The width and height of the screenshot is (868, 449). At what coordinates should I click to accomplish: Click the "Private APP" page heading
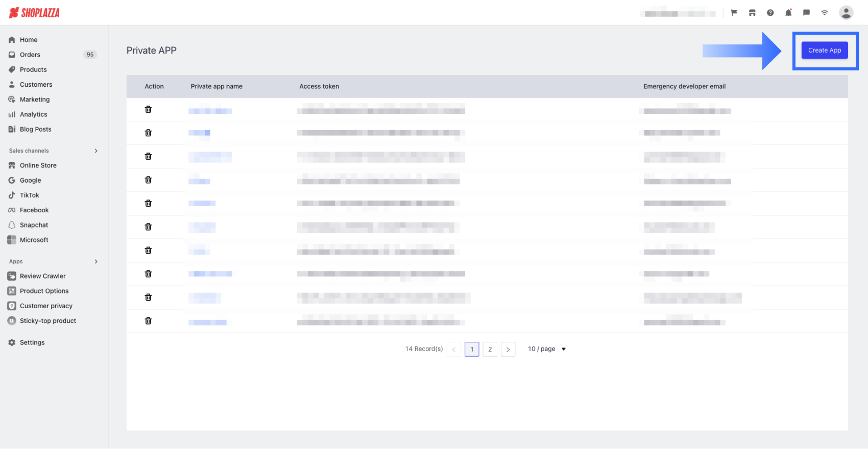click(152, 51)
